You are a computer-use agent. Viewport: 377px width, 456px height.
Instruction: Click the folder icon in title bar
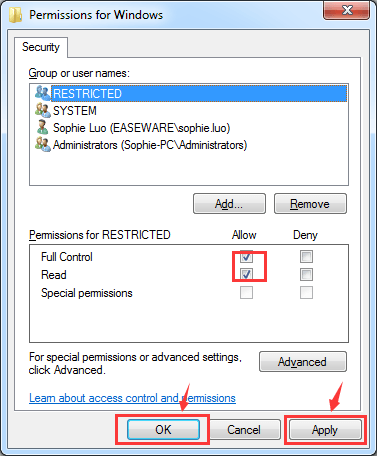click(15, 15)
